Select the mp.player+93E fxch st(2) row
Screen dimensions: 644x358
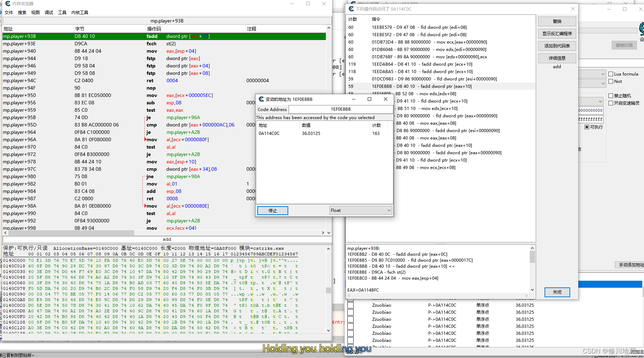(164, 44)
